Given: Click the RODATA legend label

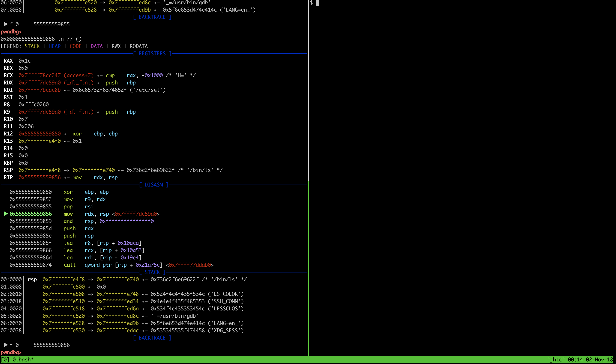Looking at the screenshot, I should [x=139, y=46].
